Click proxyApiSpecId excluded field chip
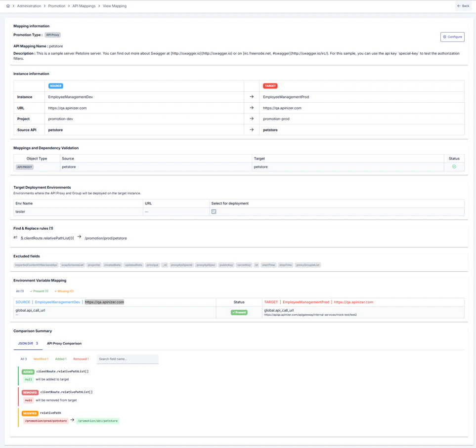The image size is (476, 448). (181, 265)
